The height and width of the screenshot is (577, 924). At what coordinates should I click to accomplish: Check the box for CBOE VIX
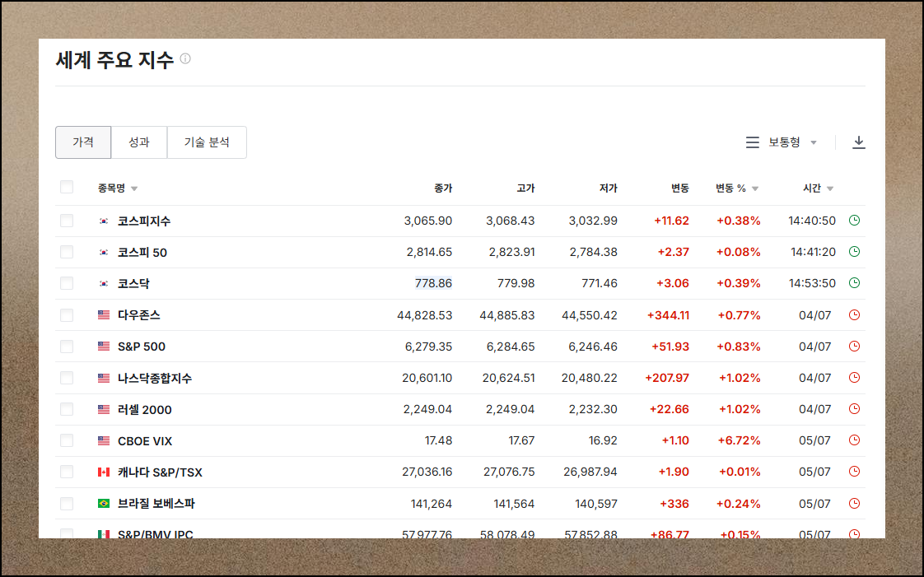click(x=67, y=440)
